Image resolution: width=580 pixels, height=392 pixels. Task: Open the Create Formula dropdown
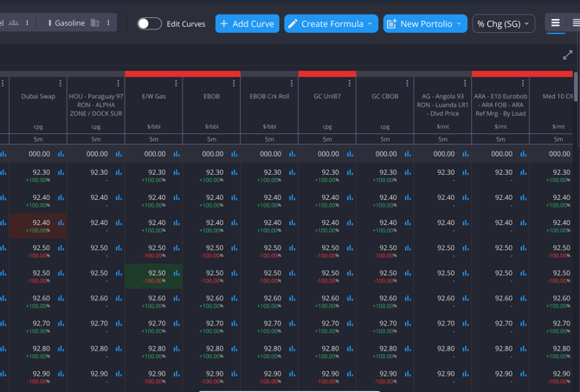(x=331, y=23)
